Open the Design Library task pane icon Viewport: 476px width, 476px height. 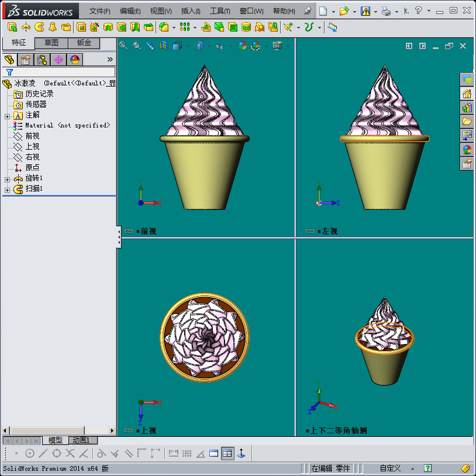(x=467, y=108)
